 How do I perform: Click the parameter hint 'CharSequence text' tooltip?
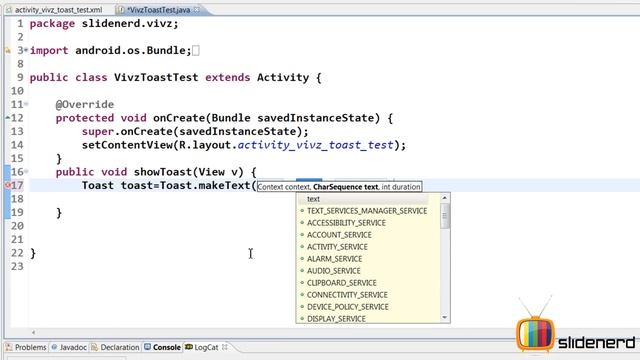point(345,187)
